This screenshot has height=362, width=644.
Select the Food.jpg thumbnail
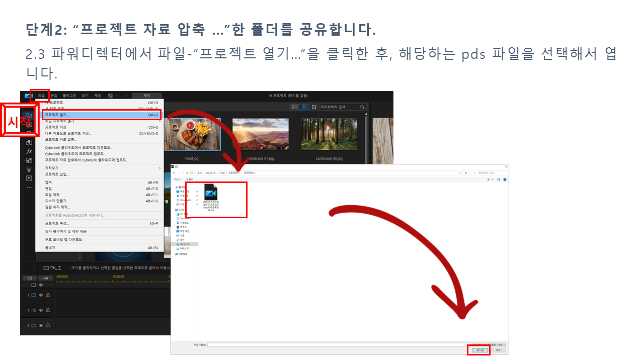[192, 134]
